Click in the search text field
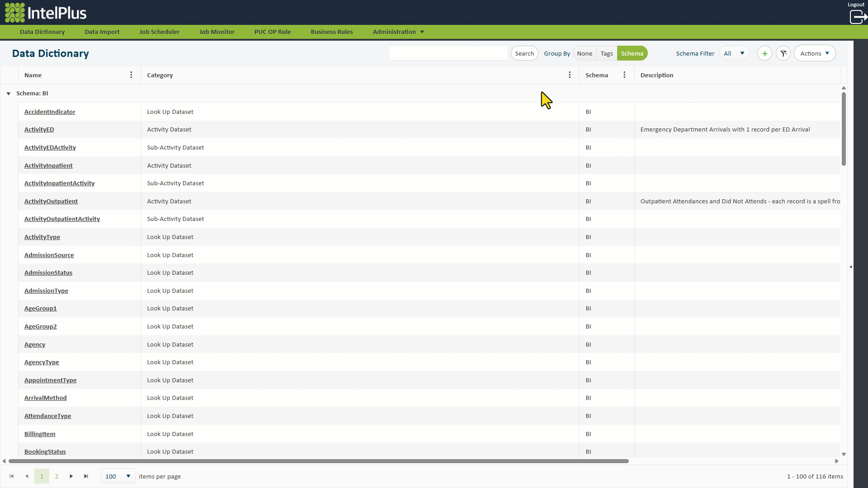Image resolution: width=868 pixels, height=488 pixels. coord(448,53)
